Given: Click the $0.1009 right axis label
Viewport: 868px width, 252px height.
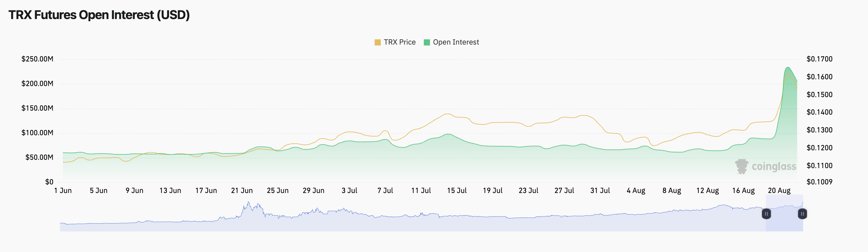Looking at the screenshot, I should click(x=819, y=182).
